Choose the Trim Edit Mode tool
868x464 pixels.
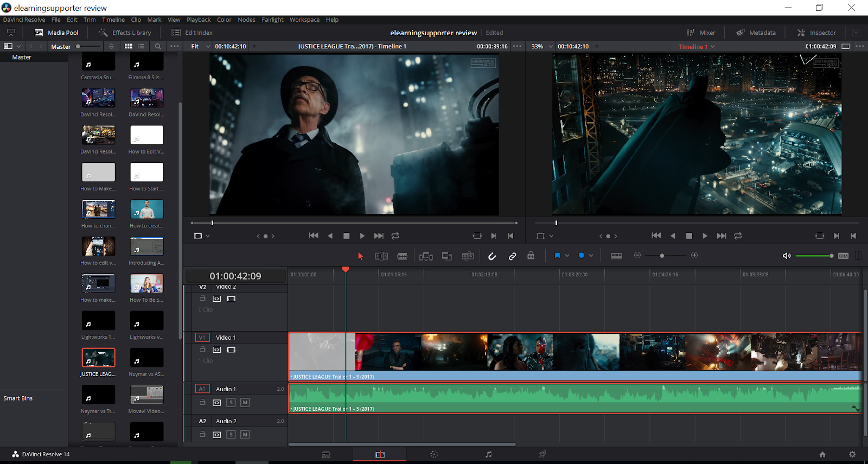381,256
